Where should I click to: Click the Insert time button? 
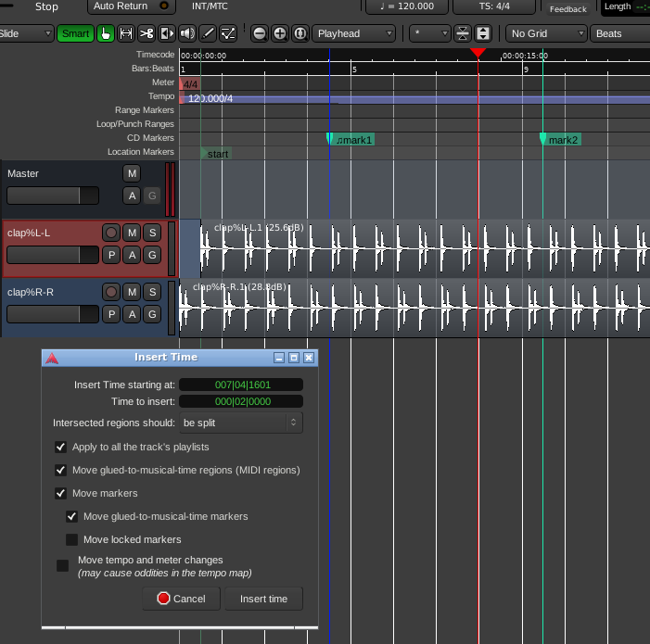[x=263, y=599]
